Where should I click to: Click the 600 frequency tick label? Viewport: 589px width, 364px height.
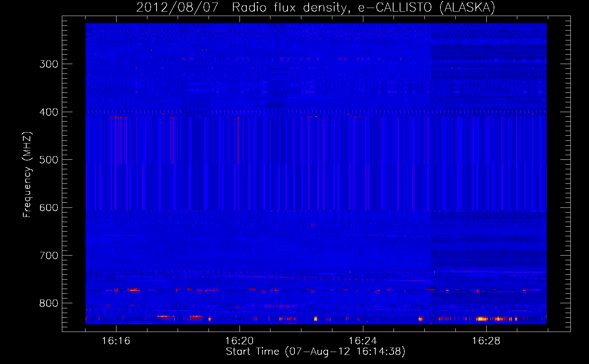click(49, 208)
